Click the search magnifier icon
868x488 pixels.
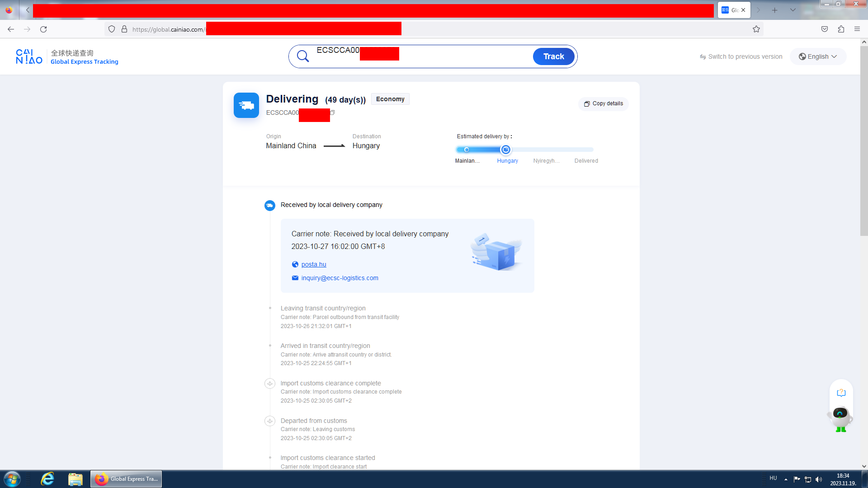pyautogui.click(x=303, y=56)
